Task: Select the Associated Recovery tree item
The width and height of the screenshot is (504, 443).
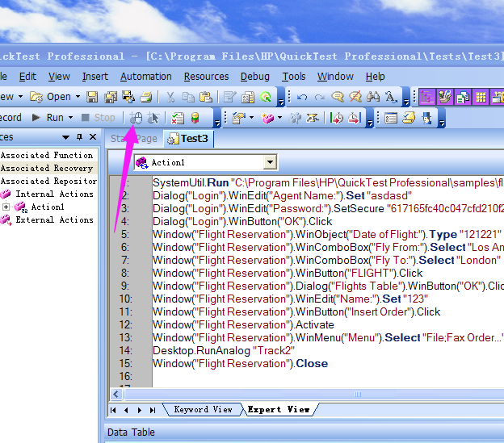Action: pos(47,168)
